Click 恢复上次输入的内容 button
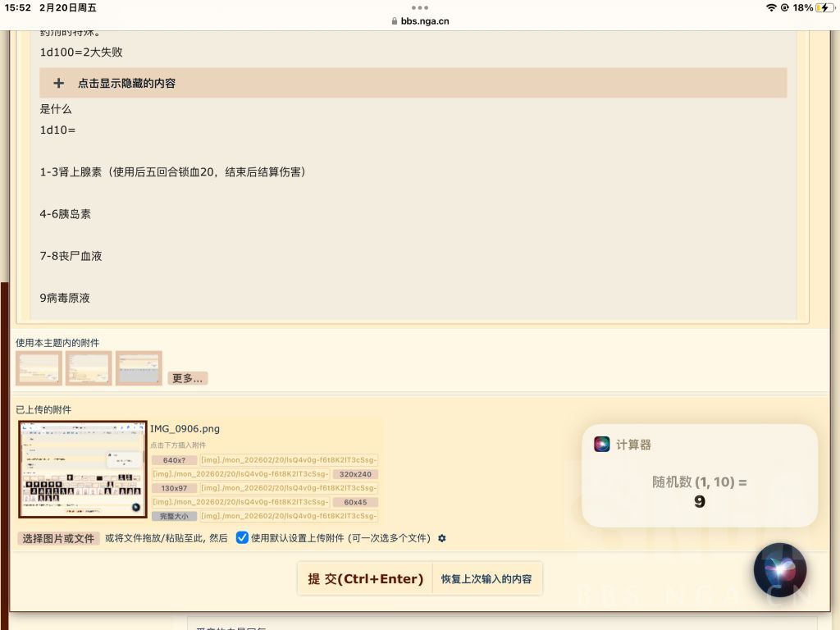 [x=486, y=578]
